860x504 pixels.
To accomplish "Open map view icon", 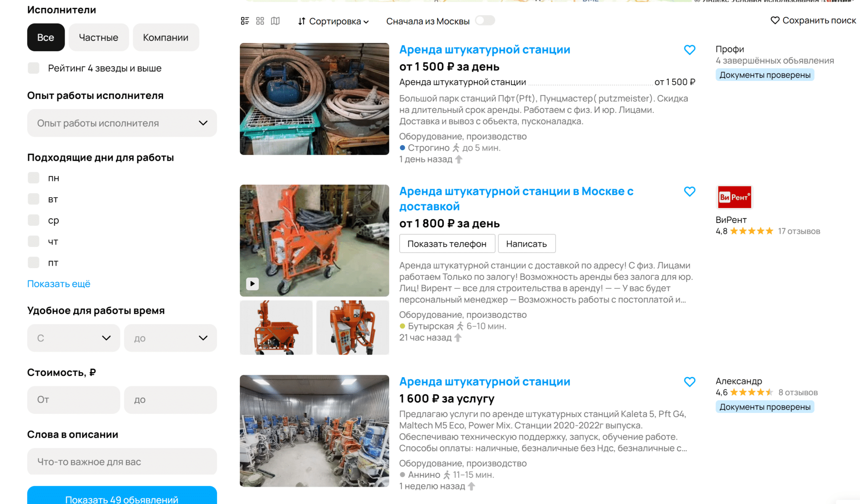I will coord(275,21).
